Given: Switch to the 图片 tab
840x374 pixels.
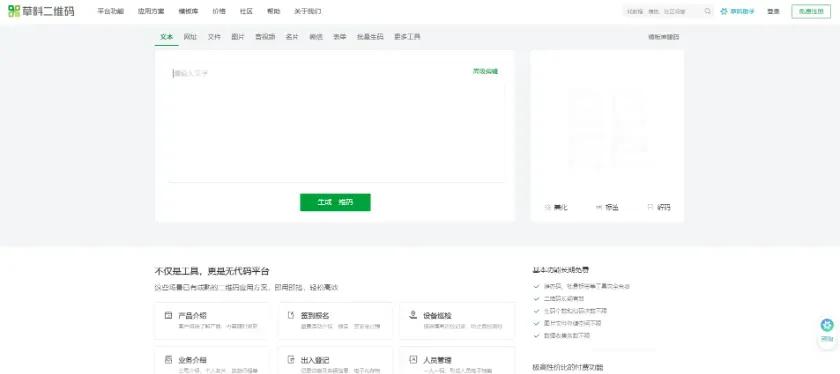Looking at the screenshot, I should 238,37.
